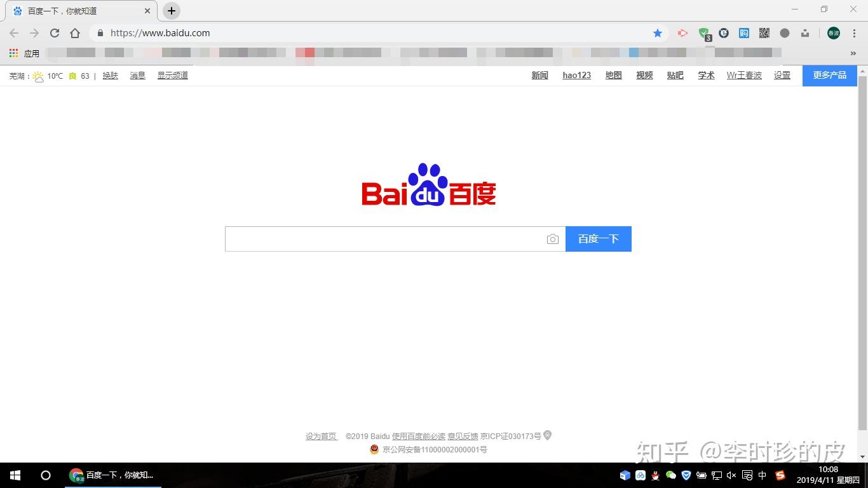Open the blue shopping '购' extension
868x488 pixels.
pos(744,33)
